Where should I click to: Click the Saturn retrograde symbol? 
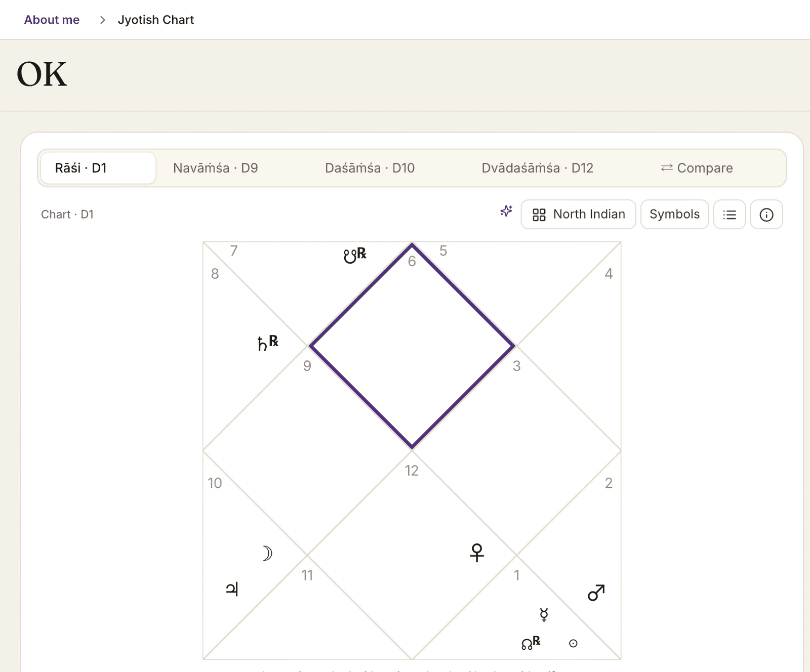[268, 343]
